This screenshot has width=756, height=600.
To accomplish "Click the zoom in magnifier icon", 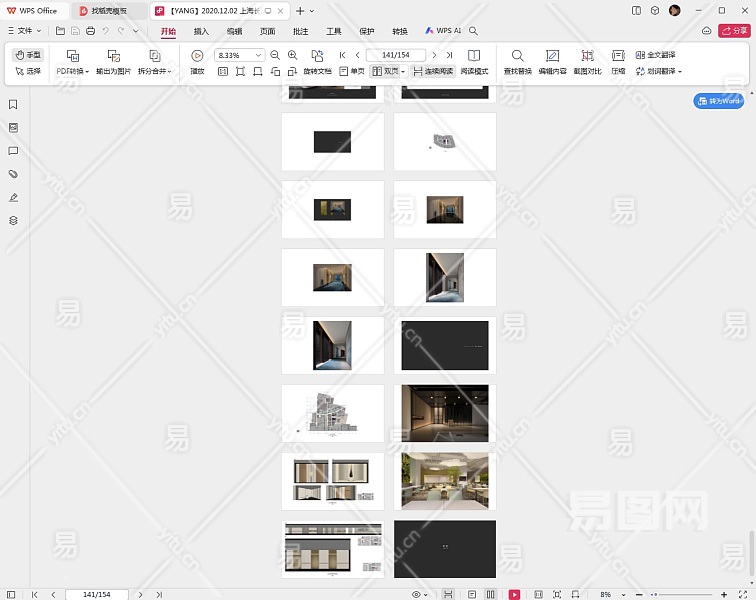I will [292, 56].
